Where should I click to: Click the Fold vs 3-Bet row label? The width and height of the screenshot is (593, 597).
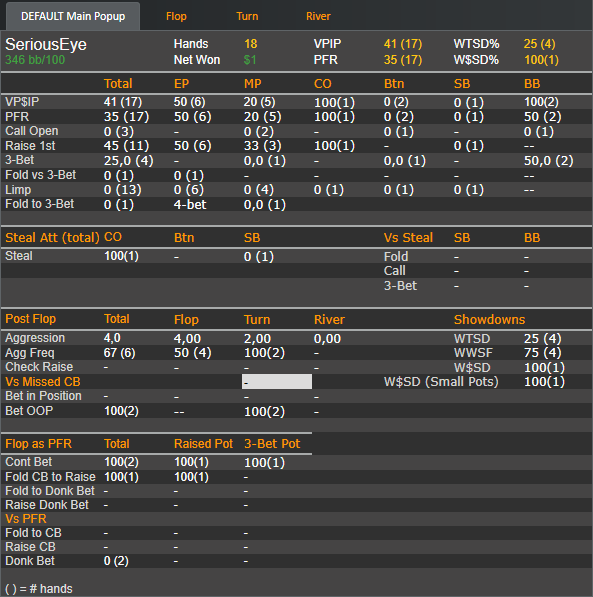point(40,175)
